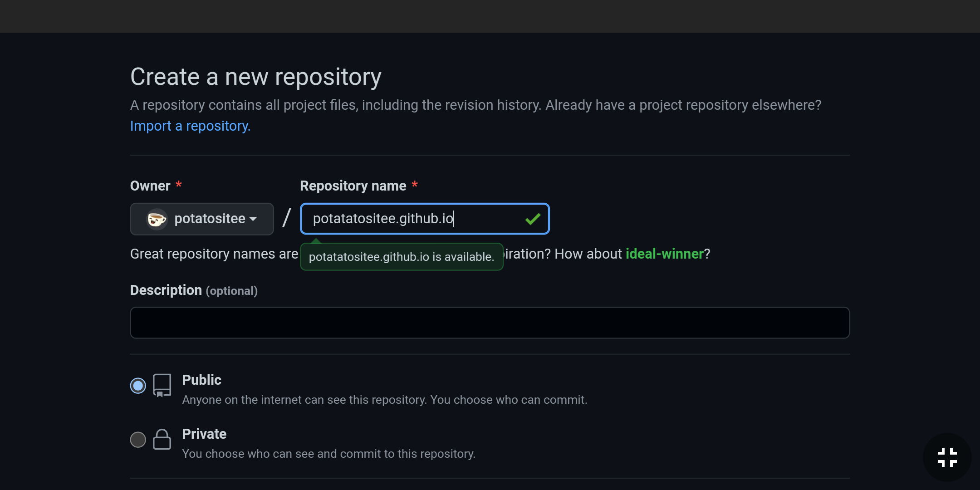Click the 'is available' tooltip message
Viewport: 980px width, 490px height.
[x=402, y=257]
